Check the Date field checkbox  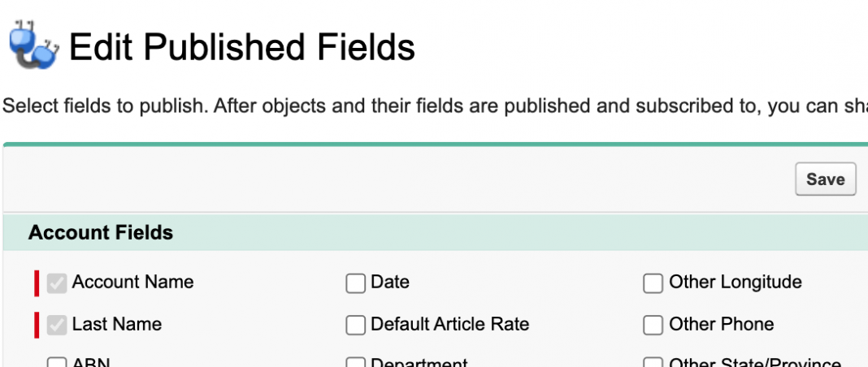click(355, 283)
